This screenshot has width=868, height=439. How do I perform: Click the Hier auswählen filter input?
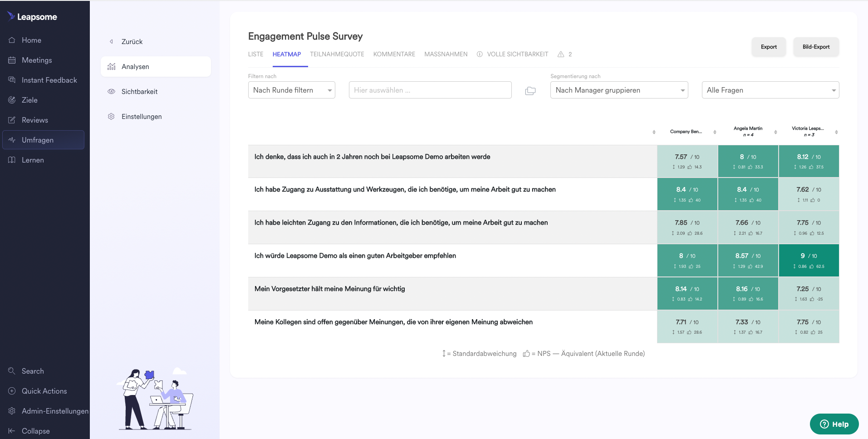point(430,90)
